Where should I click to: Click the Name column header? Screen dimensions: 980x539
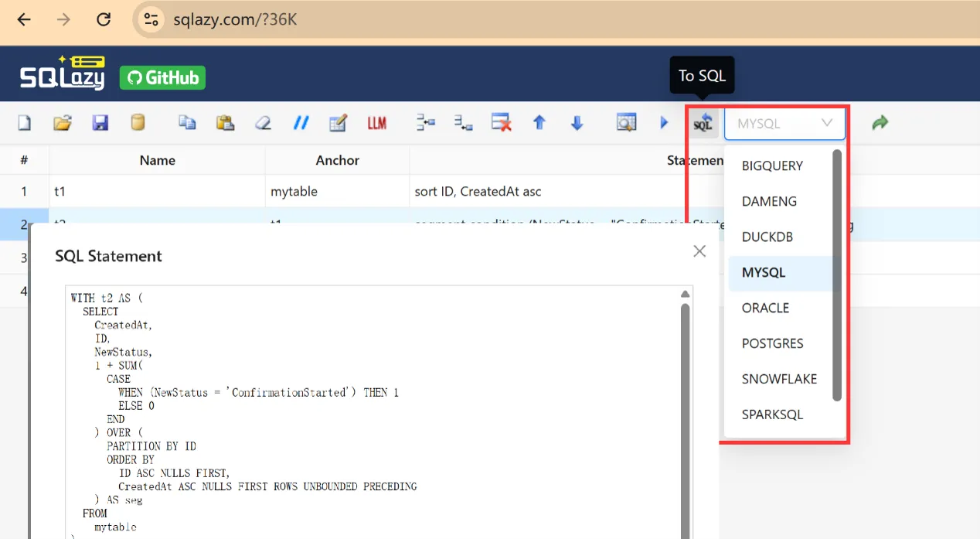[157, 160]
